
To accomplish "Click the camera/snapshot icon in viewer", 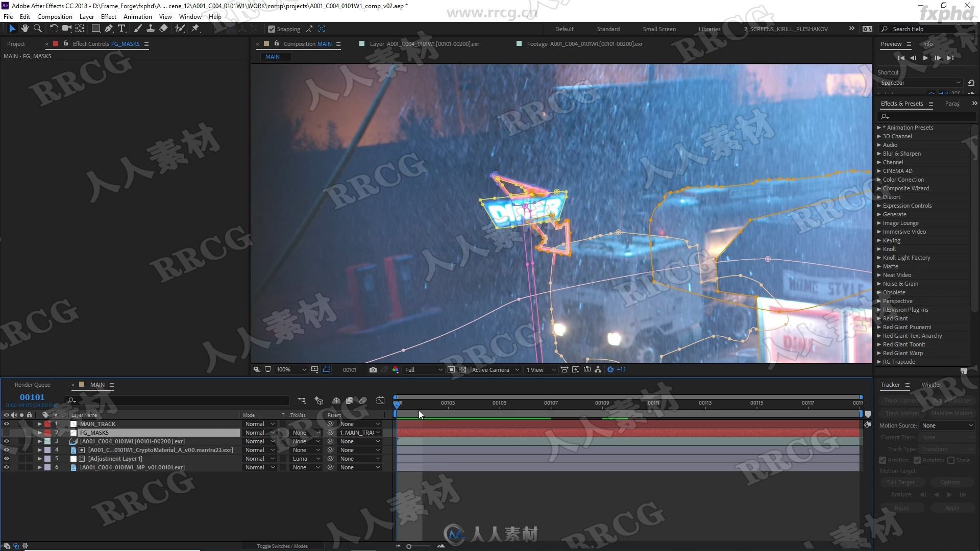I will click(372, 369).
